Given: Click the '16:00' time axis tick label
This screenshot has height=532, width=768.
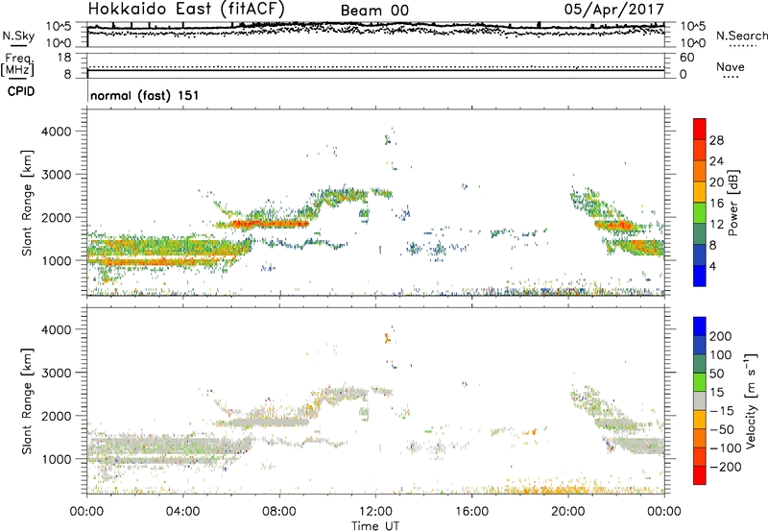Looking at the screenshot, I should coord(471,512).
